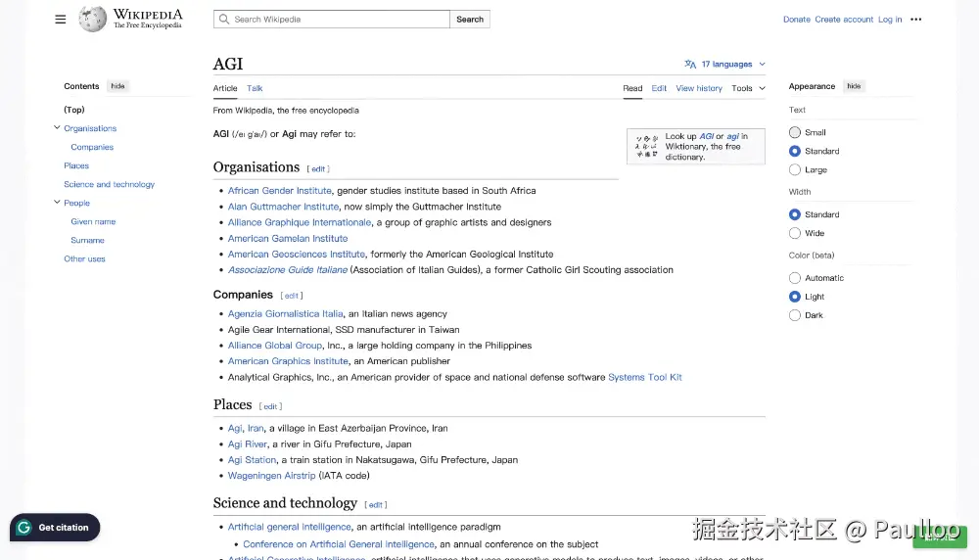Open the Tools dropdown menu

coord(748,89)
